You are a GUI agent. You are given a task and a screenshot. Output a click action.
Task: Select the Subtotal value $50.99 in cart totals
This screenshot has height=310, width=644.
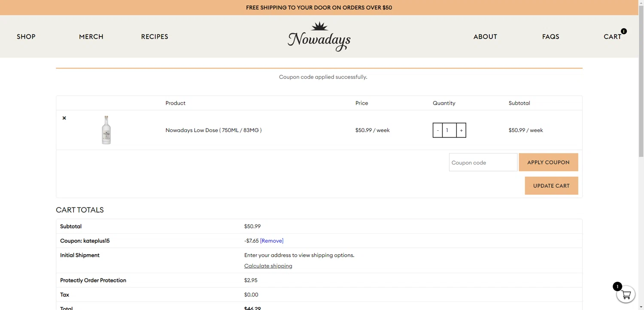tap(252, 226)
